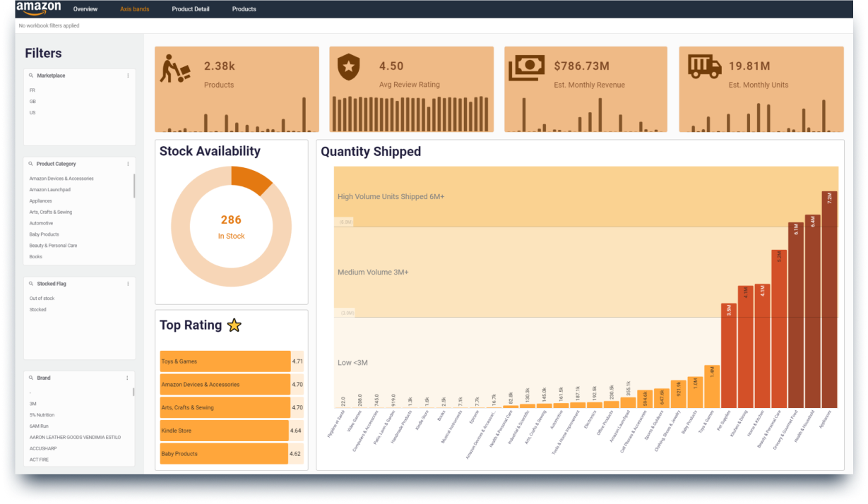This screenshot has width=868, height=504.
Task: Click the Avg Review Rating star badge icon
Action: [347, 67]
